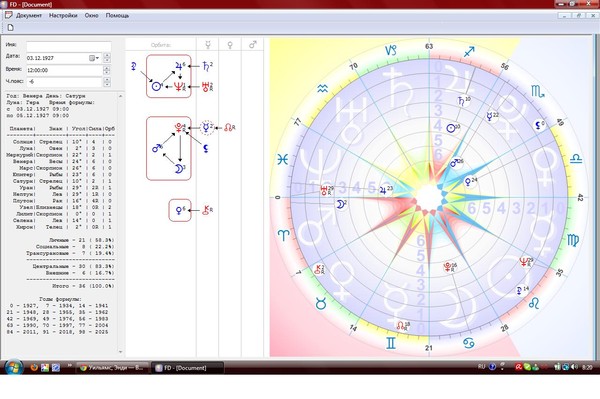This screenshot has width=600, height=399.
Task: Increase the date with the spinner arrow
Action: click(x=107, y=55)
